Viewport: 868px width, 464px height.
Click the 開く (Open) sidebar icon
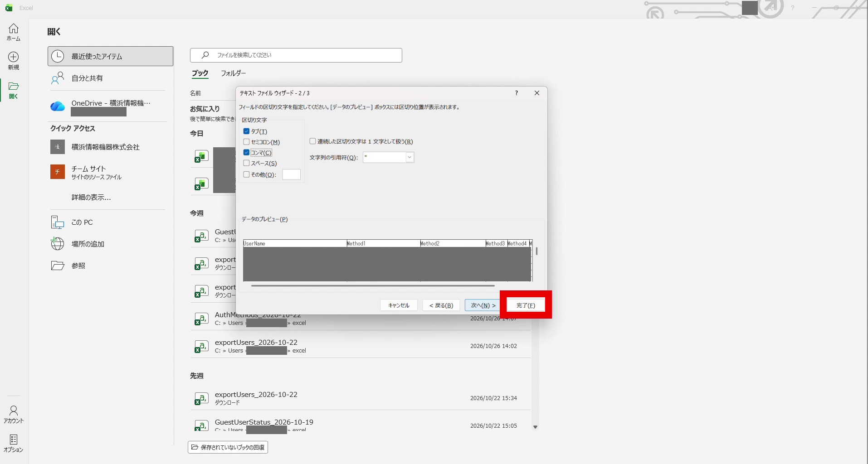(x=14, y=90)
